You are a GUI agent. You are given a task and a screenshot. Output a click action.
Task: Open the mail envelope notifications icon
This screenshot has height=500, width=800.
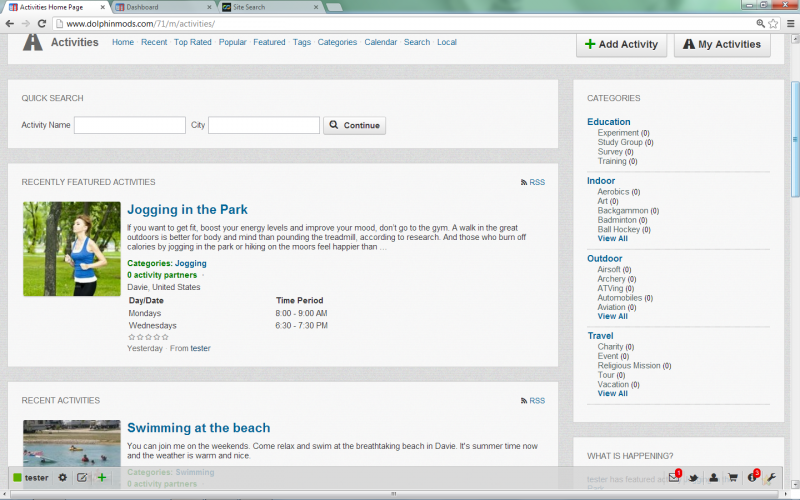pos(674,478)
